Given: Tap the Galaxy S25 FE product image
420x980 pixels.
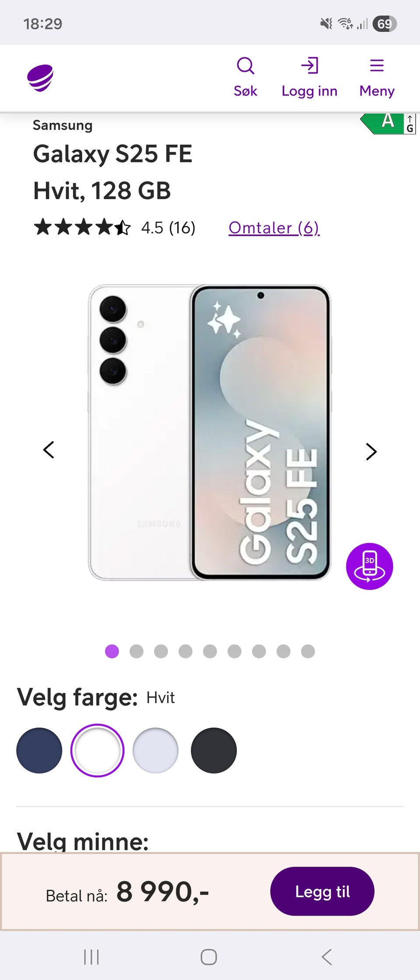Looking at the screenshot, I should pos(210,433).
